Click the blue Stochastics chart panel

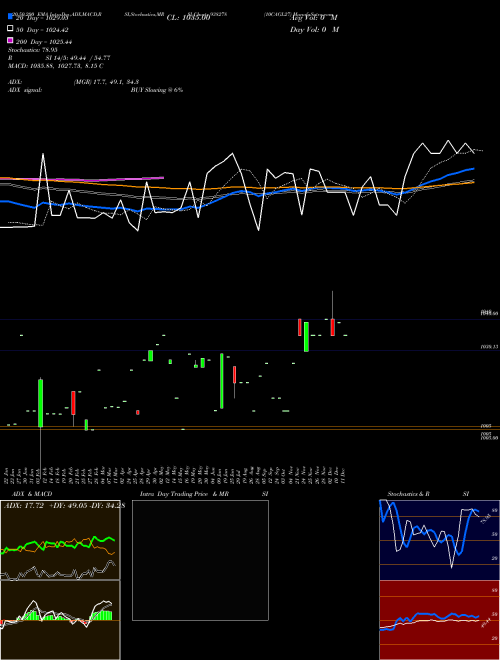(439, 540)
